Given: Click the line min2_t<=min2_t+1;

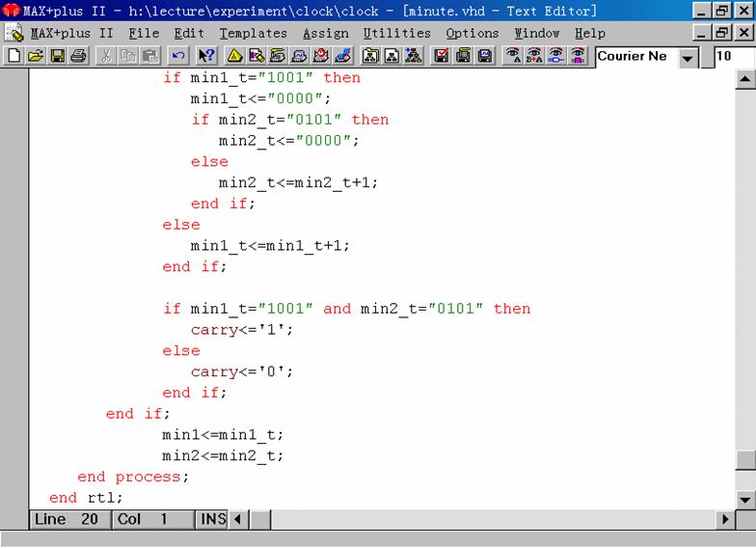Looking at the screenshot, I should [299, 183].
